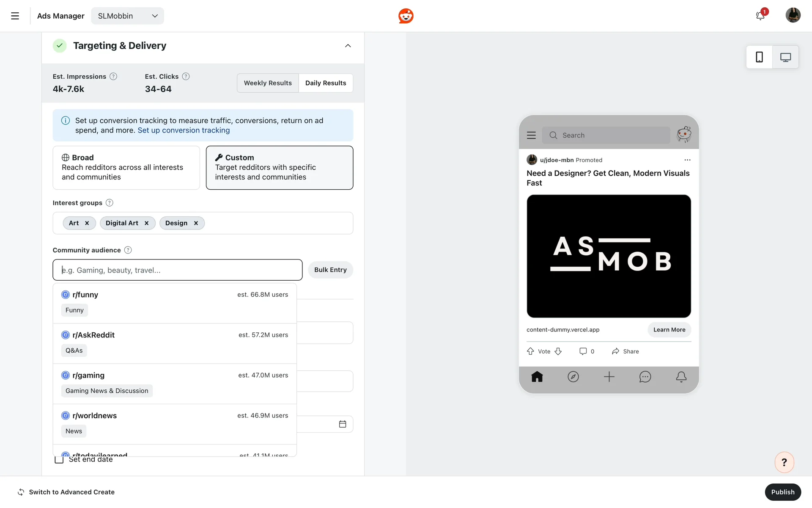Image resolution: width=812 pixels, height=508 pixels.
Task: Choose r/gaming from community suggestions
Action: tap(174, 383)
